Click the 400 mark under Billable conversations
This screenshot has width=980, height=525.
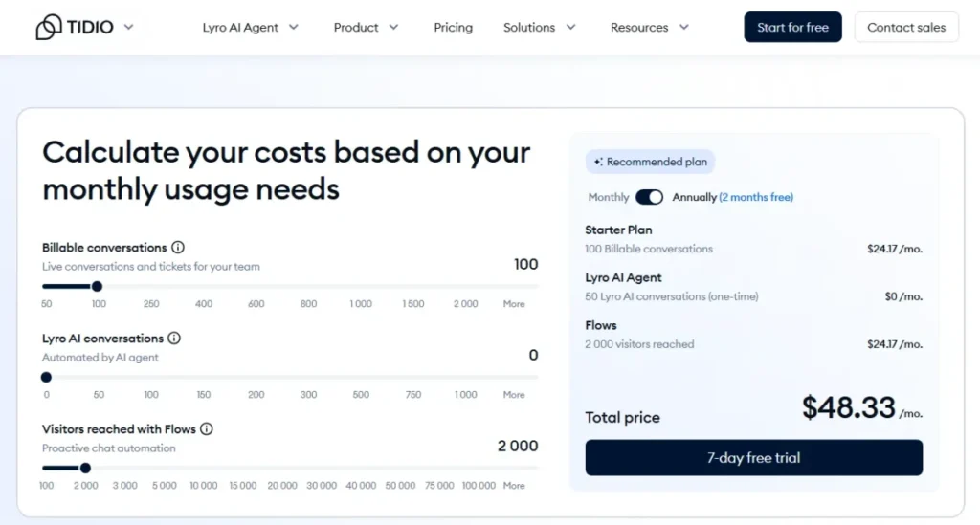pyautogui.click(x=204, y=304)
